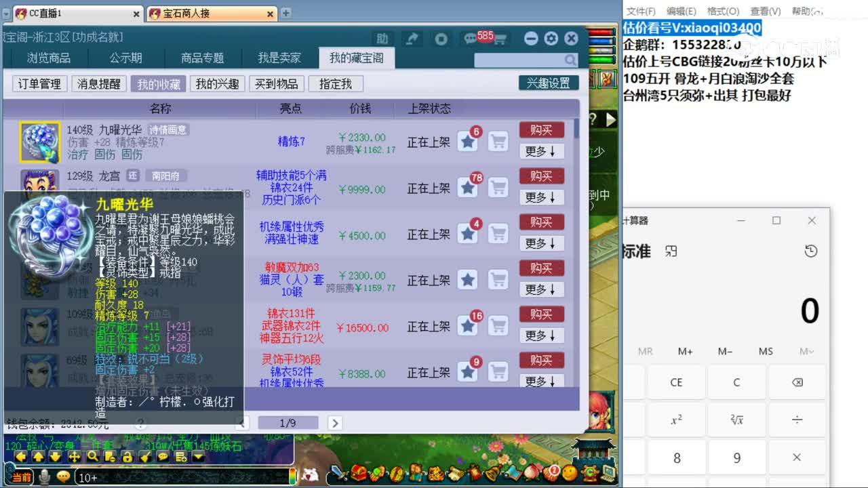Open the calculator history icon
The height and width of the screenshot is (488, 868).
[x=812, y=251]
